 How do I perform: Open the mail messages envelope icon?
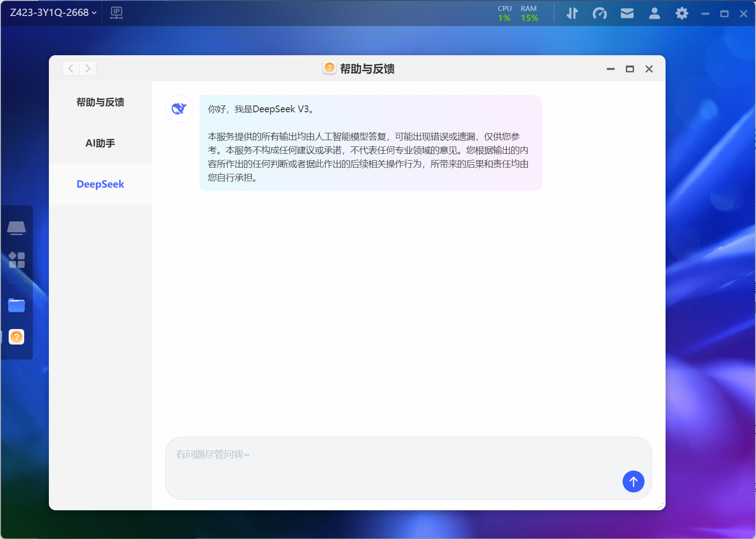point(627,13)
